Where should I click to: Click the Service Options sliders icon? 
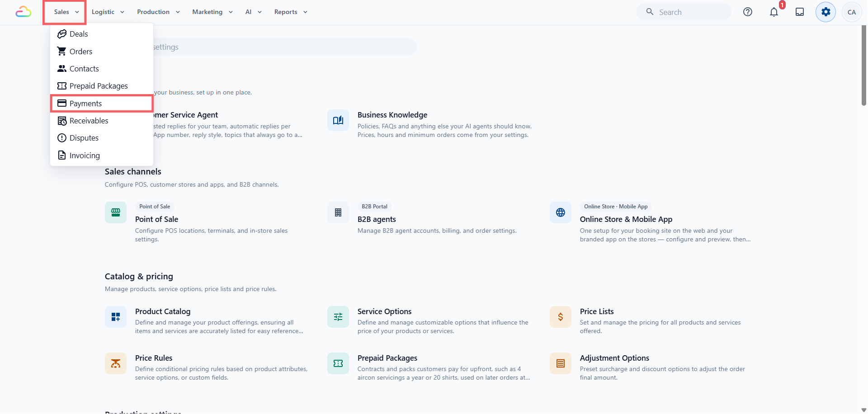click(x=338, y=317)
